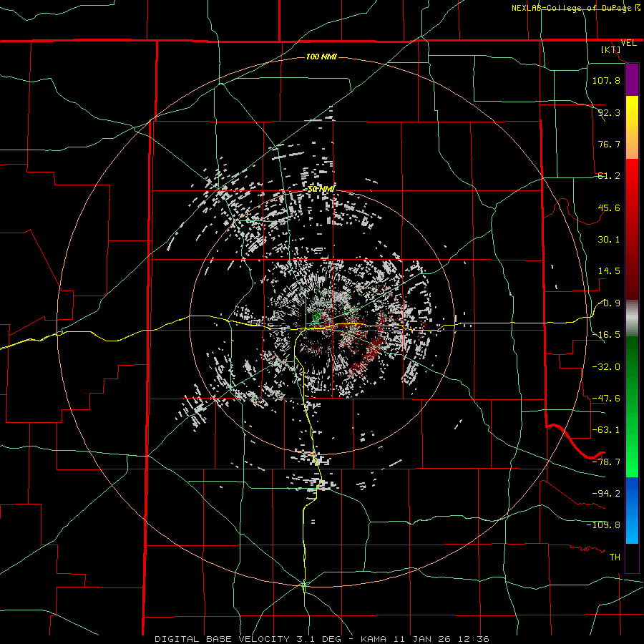Viewport: 644px width, 644px height.
Task: Click the [KT] units label
Action: [611, 49]
